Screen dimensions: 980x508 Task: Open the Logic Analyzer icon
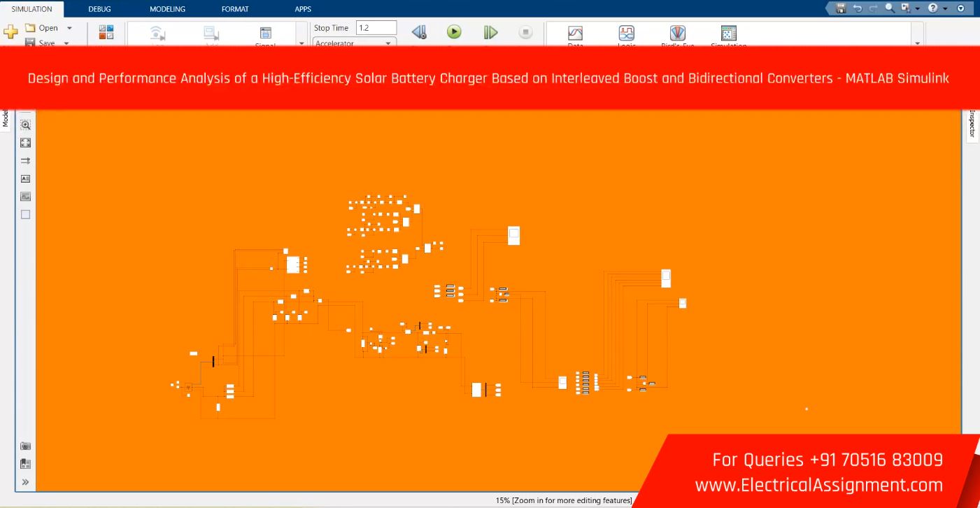click(x=626, y=33)
